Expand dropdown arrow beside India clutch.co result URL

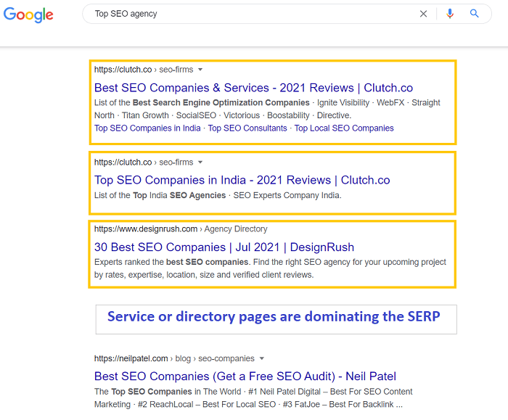tap(200, 162)
